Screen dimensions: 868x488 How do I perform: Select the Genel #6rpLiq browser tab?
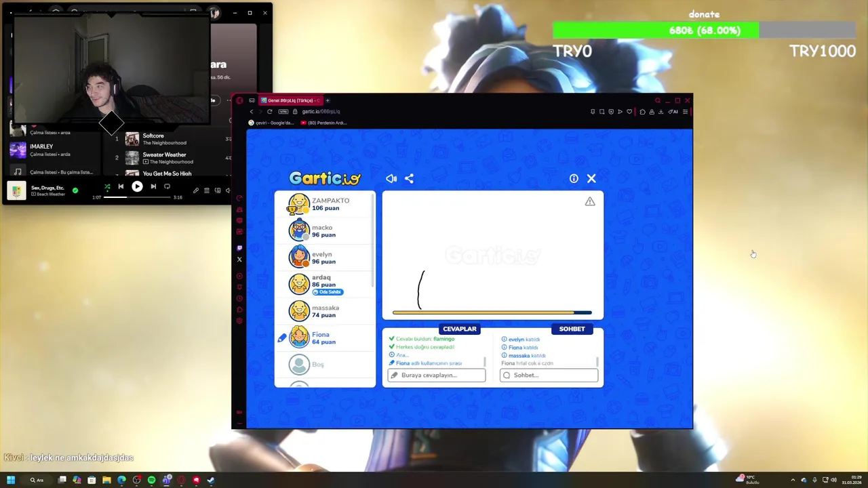(292, 100)
